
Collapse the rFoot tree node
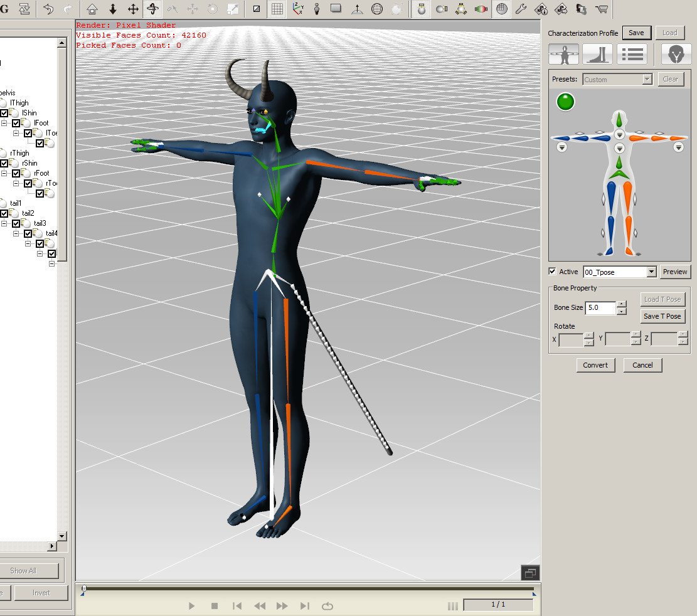click(x=4, y=173)
